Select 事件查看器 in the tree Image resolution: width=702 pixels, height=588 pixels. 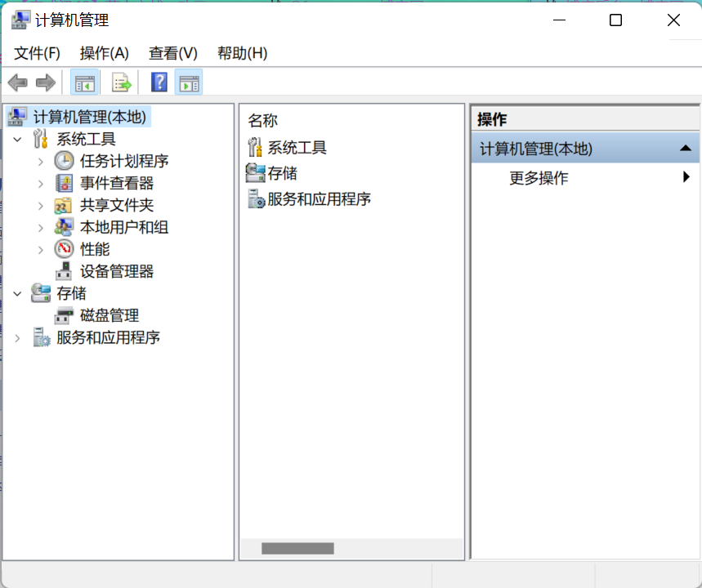tap(117, 183)
